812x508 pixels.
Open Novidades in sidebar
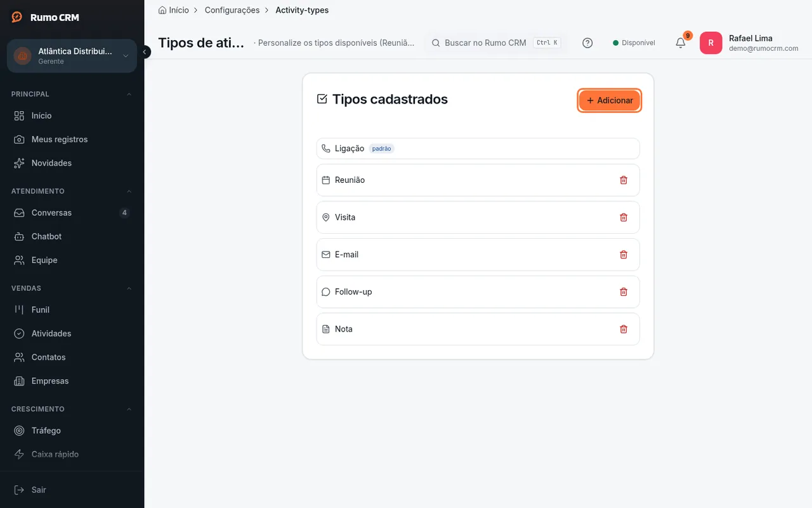tap(72, 163)
